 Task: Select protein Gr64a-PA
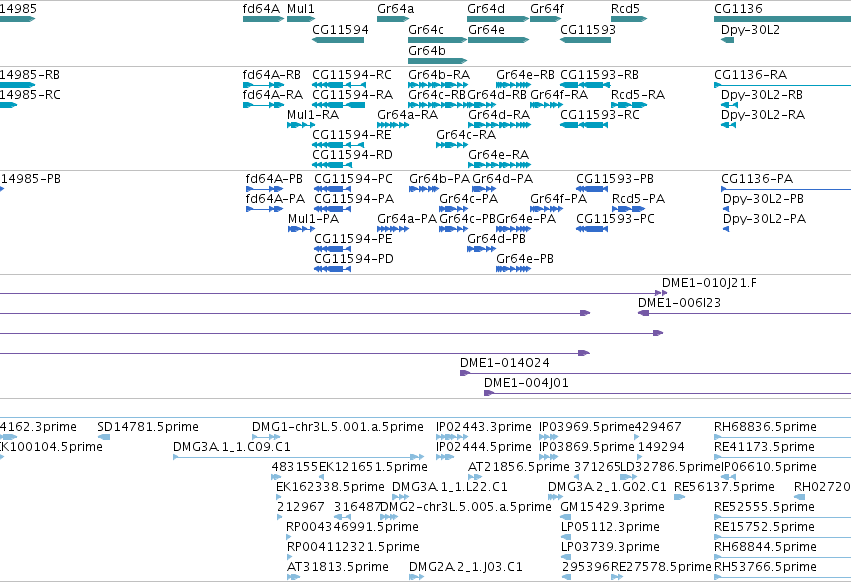click(x=393, y=229)
